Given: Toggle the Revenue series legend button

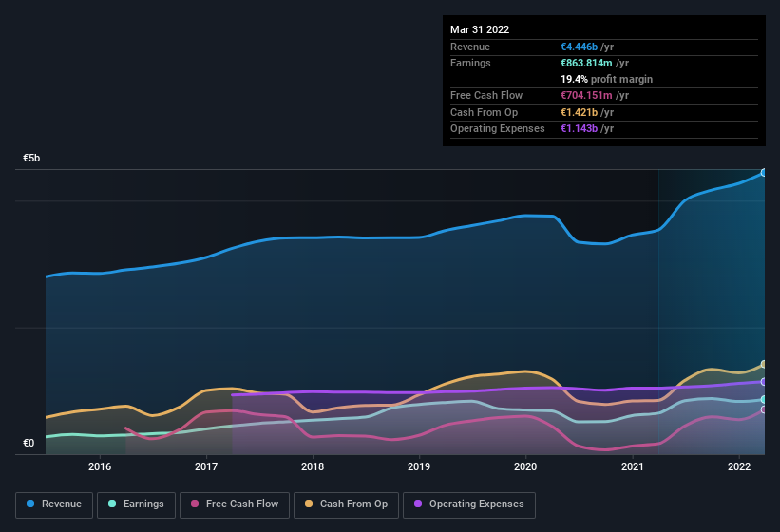Looking at the screenshot, I should 54,504.
